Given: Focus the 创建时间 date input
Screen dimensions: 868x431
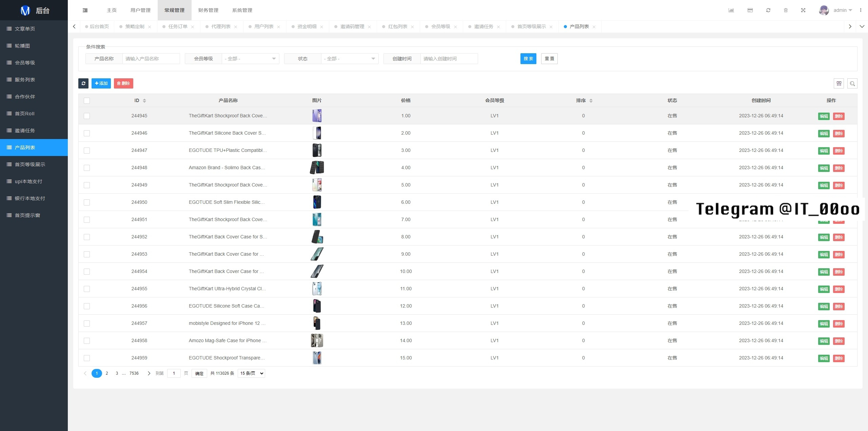Looking at the screenshot, I should [449, 59].
